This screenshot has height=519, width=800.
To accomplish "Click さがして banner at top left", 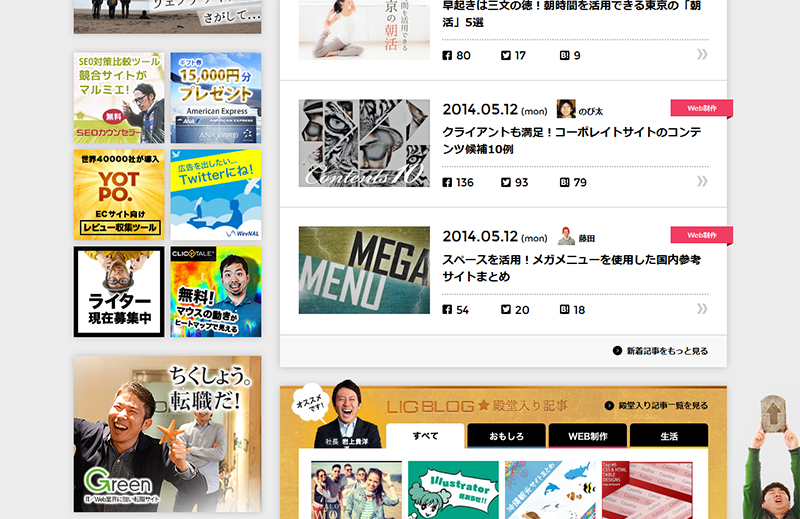I will [167, 17].
